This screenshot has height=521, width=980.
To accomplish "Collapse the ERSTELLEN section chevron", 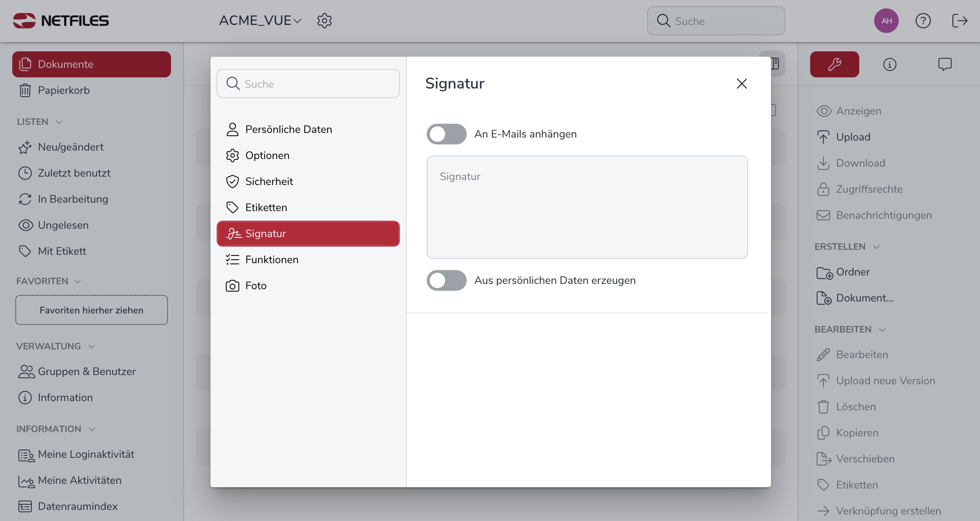I will [876, 247].
